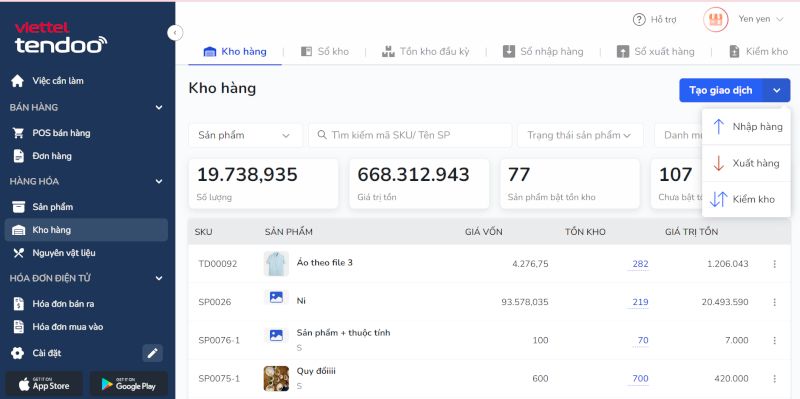Click inventory value 20.493.590

click(x=725, y=302)
